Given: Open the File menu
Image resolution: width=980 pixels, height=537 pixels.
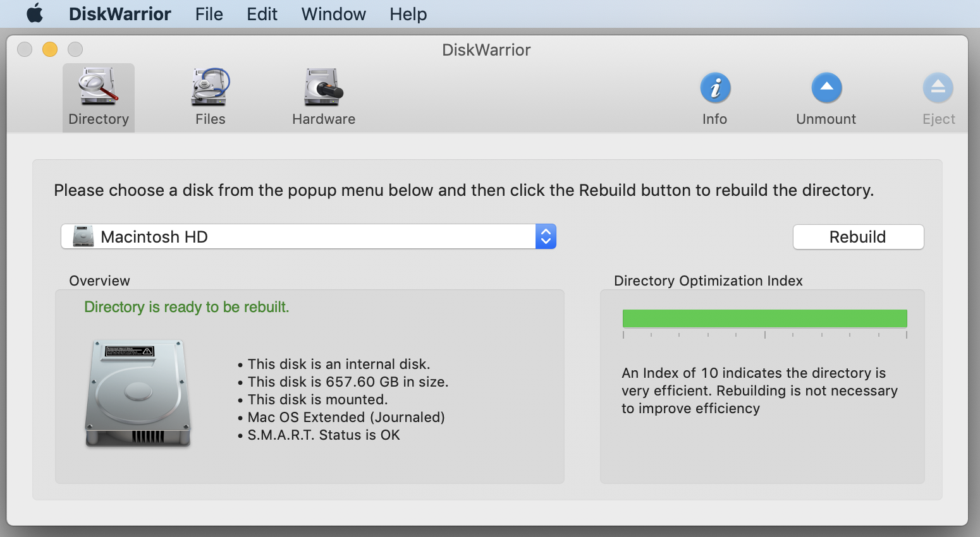Looking at the screenshot, I should [x=209, y=14].
